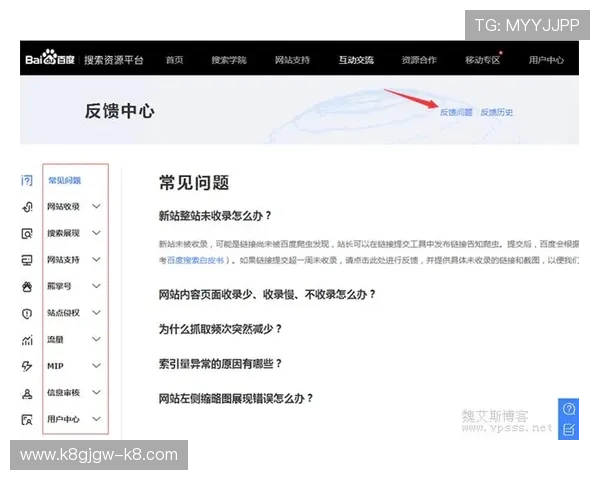
Task: Expand the 网站支持 sidebar chevron
Action: pyautogui.click(x=96, y=260)
